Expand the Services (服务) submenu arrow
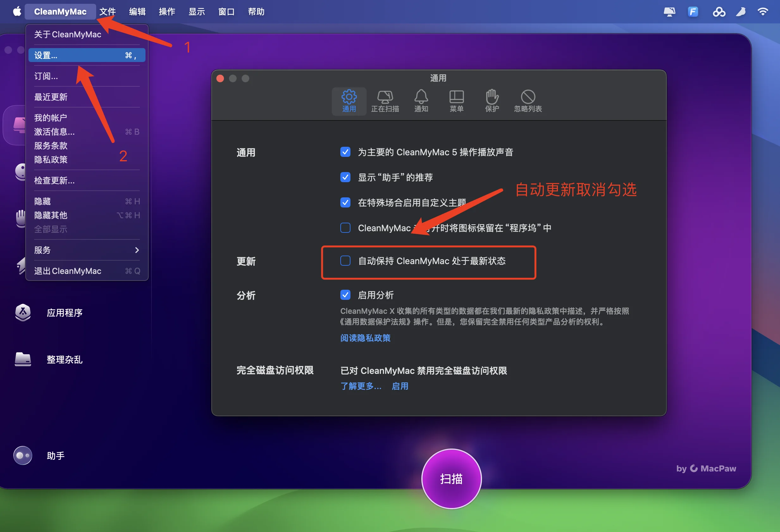 [137, 250]
